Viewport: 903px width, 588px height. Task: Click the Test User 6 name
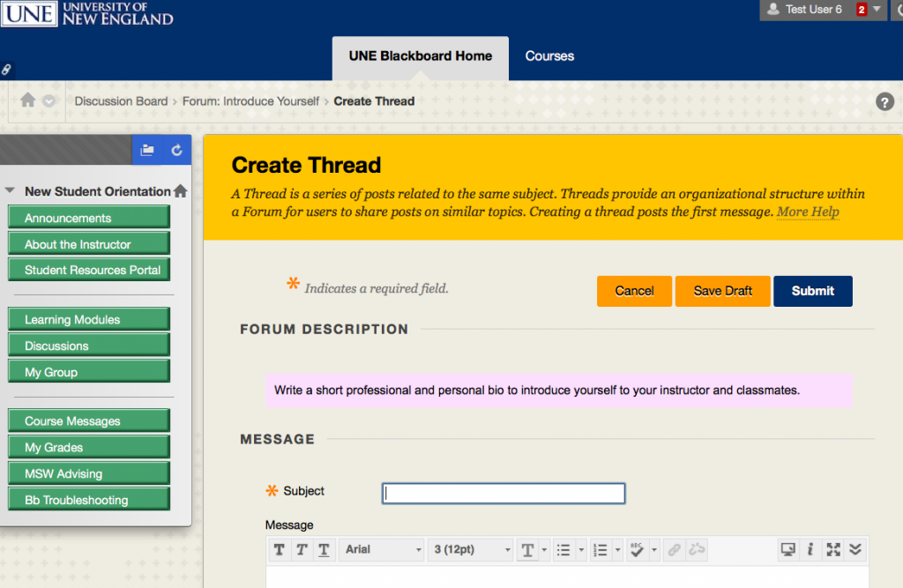[813, 9]
